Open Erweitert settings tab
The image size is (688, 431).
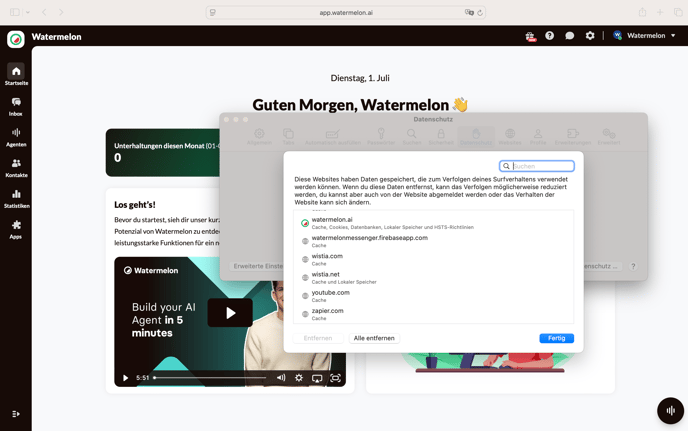609,136
